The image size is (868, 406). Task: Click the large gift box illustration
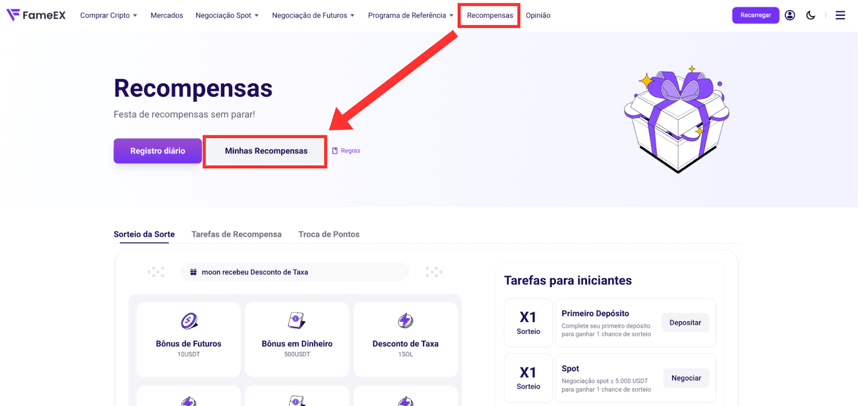tap(677, 119)
